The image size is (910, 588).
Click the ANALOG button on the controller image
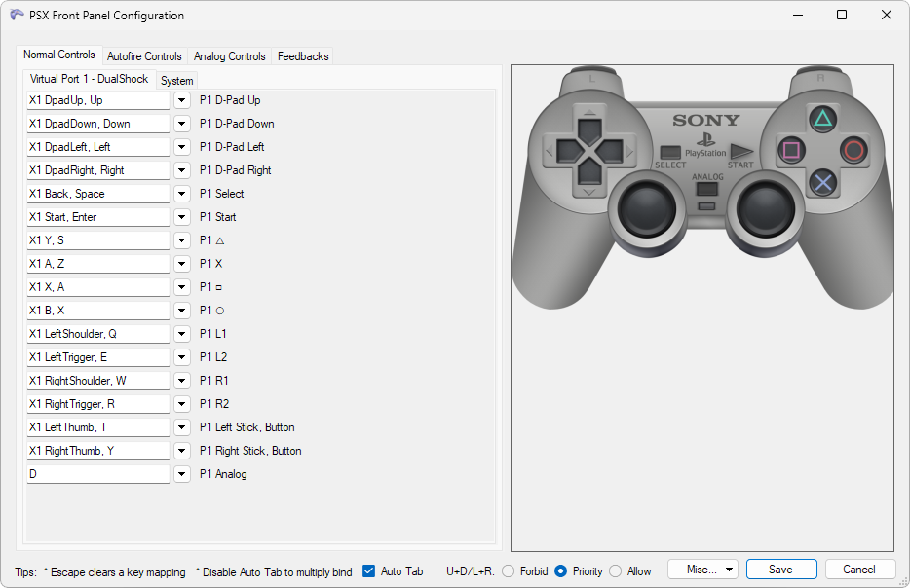click(707, 189)
